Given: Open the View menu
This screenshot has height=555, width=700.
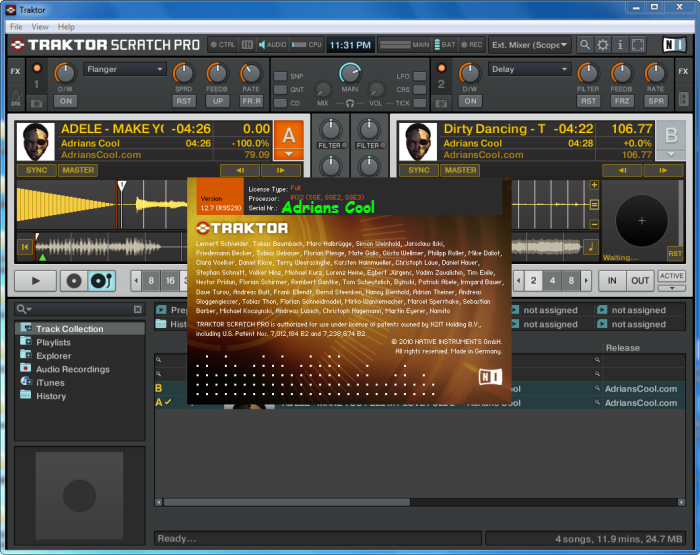Looking at the screenshot, I should (40, 27).
